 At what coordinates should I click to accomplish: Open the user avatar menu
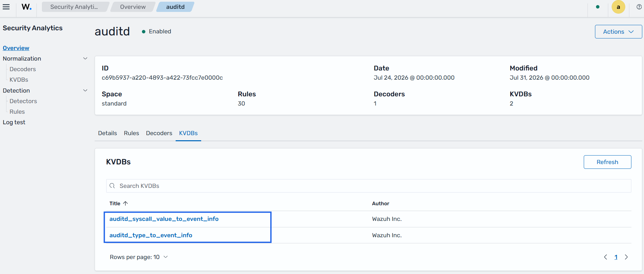pyautogui.click(x=618, y=7)
